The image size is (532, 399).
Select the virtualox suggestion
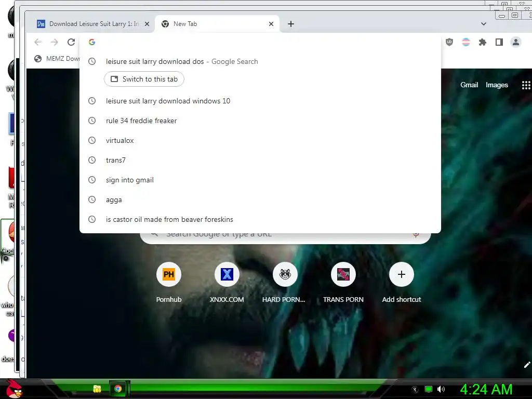260,140
